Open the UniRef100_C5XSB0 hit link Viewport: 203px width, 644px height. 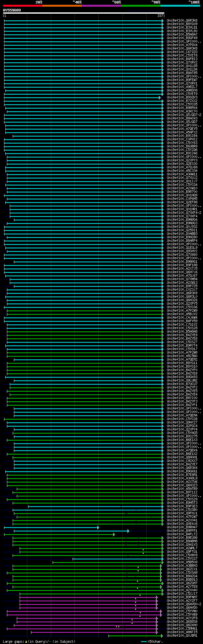pos(182,510)
